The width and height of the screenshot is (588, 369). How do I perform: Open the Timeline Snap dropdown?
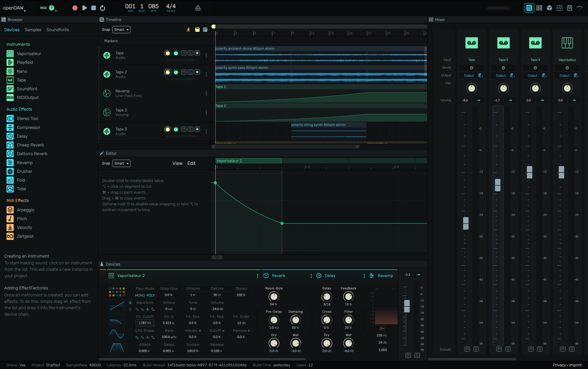[x=121, y=30]
